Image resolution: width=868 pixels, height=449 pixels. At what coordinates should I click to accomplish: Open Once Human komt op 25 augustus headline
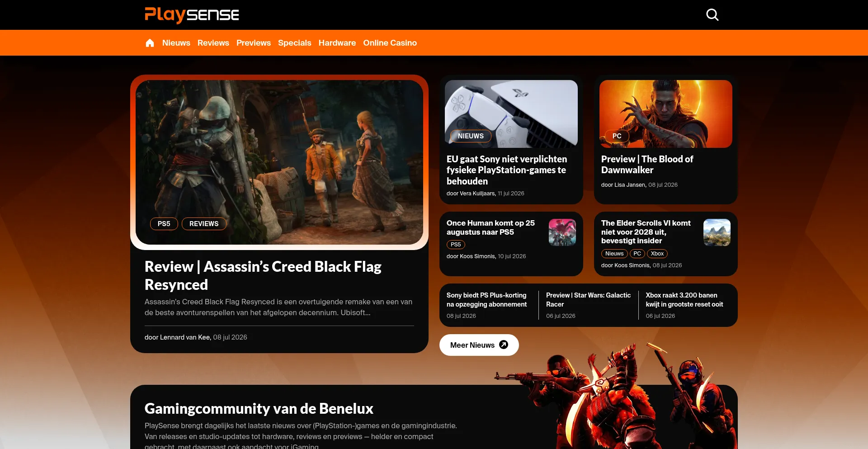point(491,227)
